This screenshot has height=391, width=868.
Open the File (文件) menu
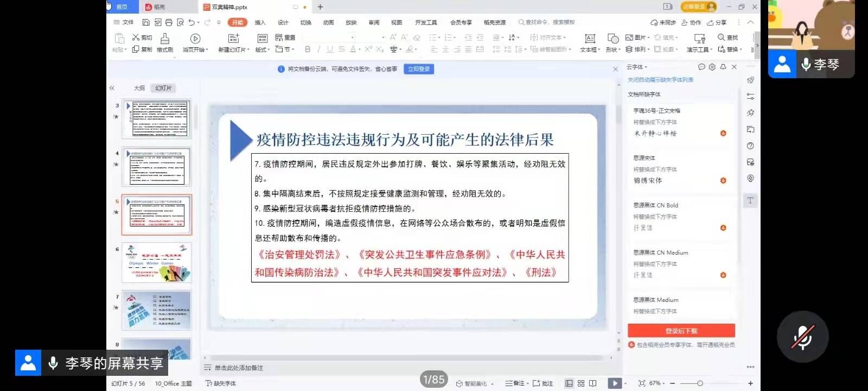pyautogui.click(x=124, y=22)
